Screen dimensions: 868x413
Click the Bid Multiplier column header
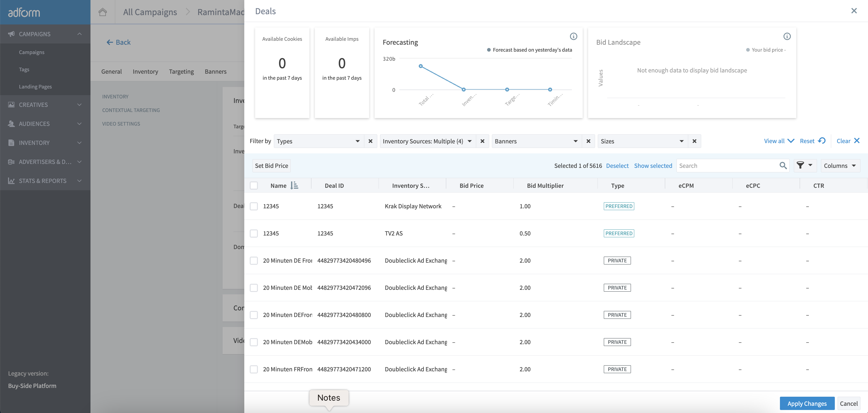pos(545,186)
